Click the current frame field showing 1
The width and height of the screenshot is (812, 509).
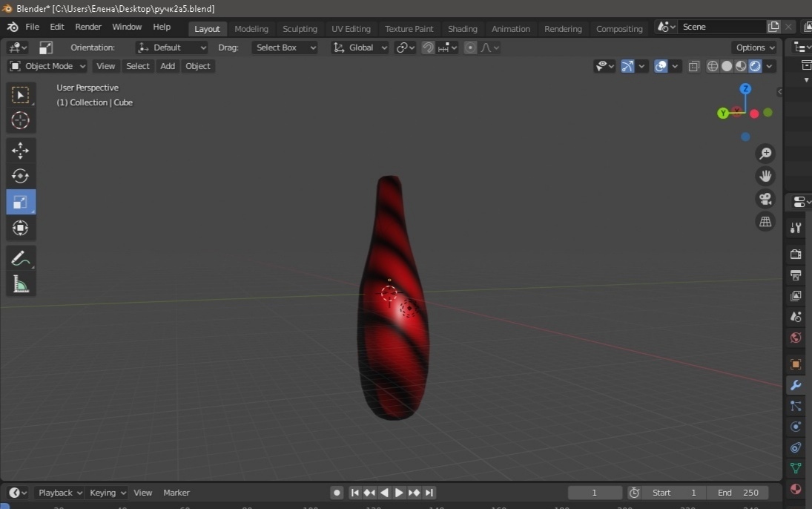coord(595,493)
